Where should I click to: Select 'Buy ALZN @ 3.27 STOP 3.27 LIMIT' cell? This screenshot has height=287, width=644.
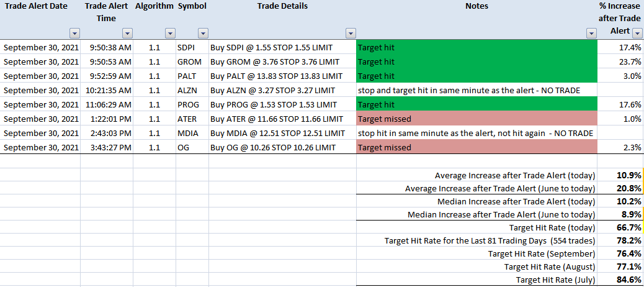(282, 91)
